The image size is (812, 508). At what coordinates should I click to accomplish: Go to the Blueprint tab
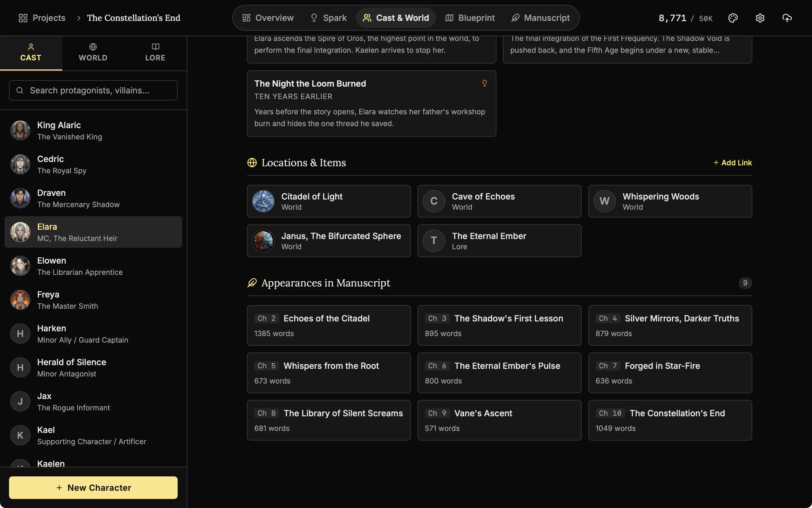point(470,18)
